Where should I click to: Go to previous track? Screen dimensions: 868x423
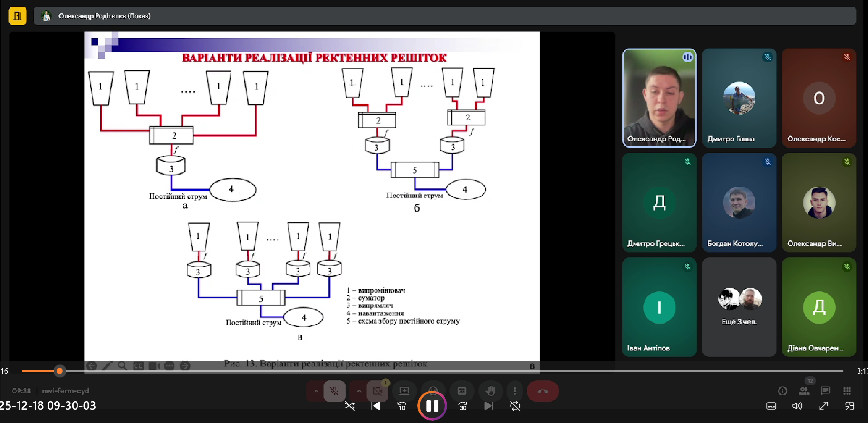[376, 406]
